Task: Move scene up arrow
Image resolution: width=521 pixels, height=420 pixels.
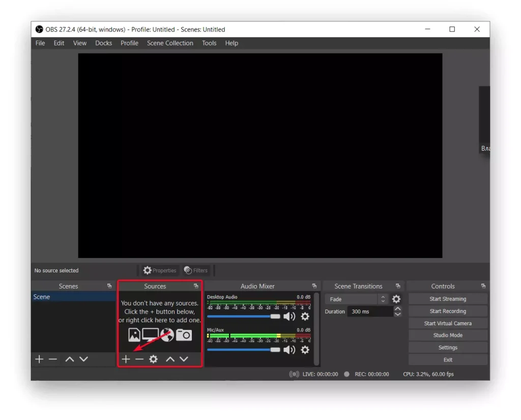Action: coord(69,359)
